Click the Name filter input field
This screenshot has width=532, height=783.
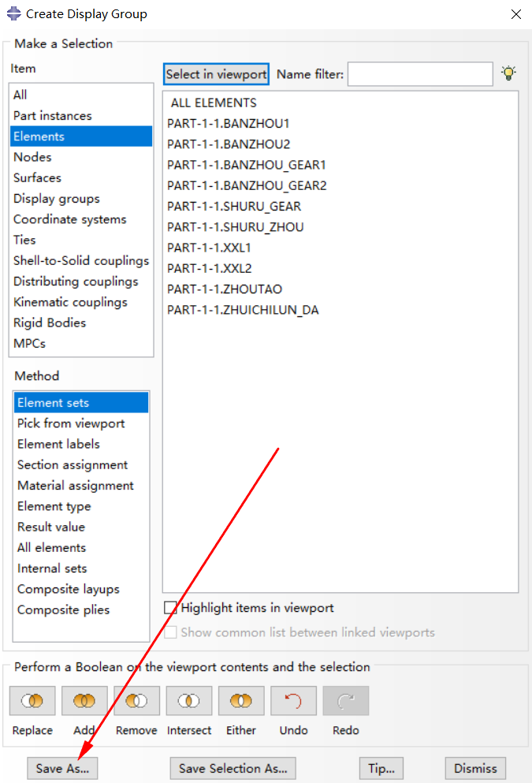coord(420,74)
